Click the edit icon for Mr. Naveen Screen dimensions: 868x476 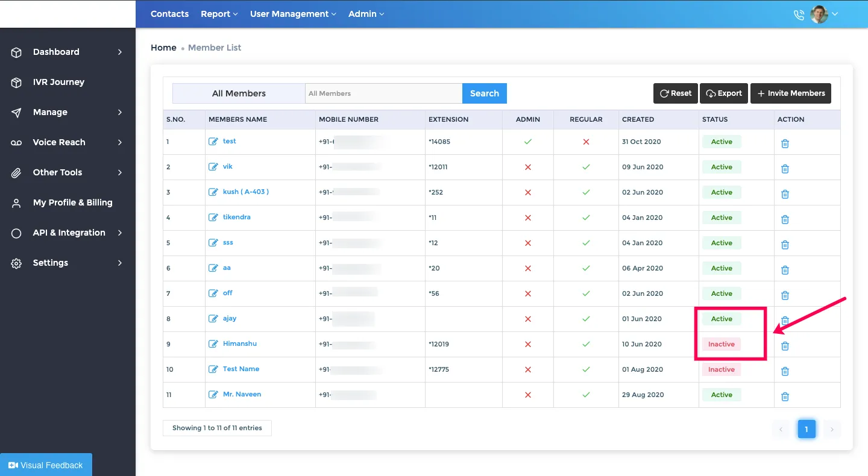pos(213,395)
